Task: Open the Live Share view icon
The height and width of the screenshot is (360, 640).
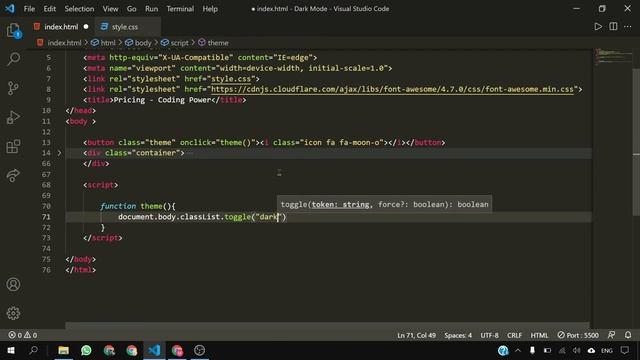Action: coord(13,176)
